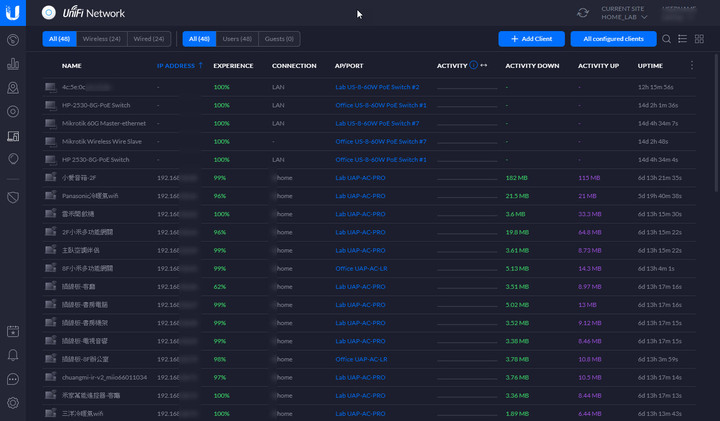720x421 pixels.
Task: Select the Mikrotik 60G Master-ethernet client name
Action: pyautogui.click(x=104, y=123)
